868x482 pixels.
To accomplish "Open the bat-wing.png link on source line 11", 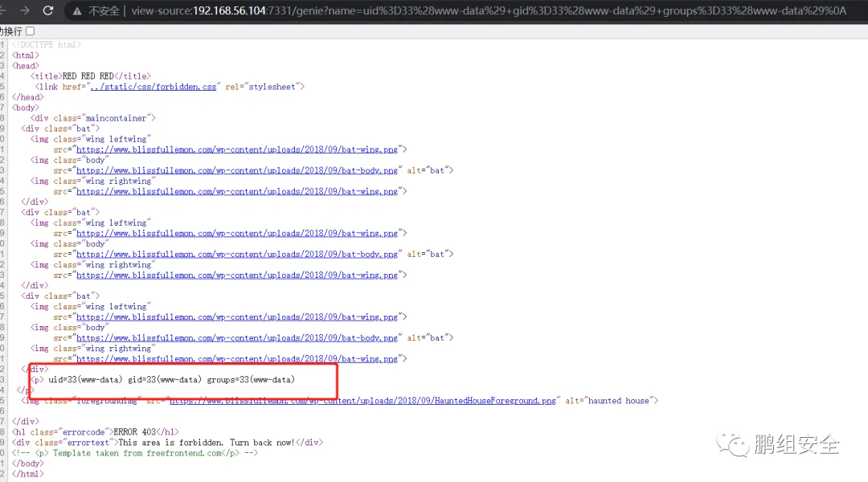I will [237, 149].
